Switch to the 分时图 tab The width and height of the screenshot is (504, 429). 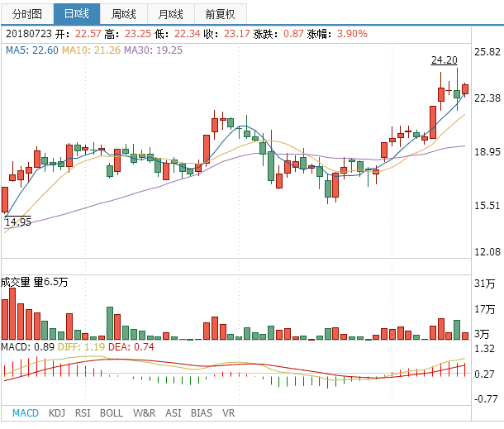27,13
